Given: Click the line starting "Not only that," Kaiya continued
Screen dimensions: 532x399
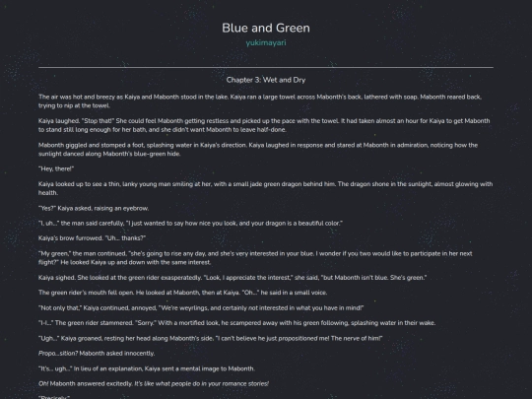Looking at the screenshot, I should (x=201, y=308).
